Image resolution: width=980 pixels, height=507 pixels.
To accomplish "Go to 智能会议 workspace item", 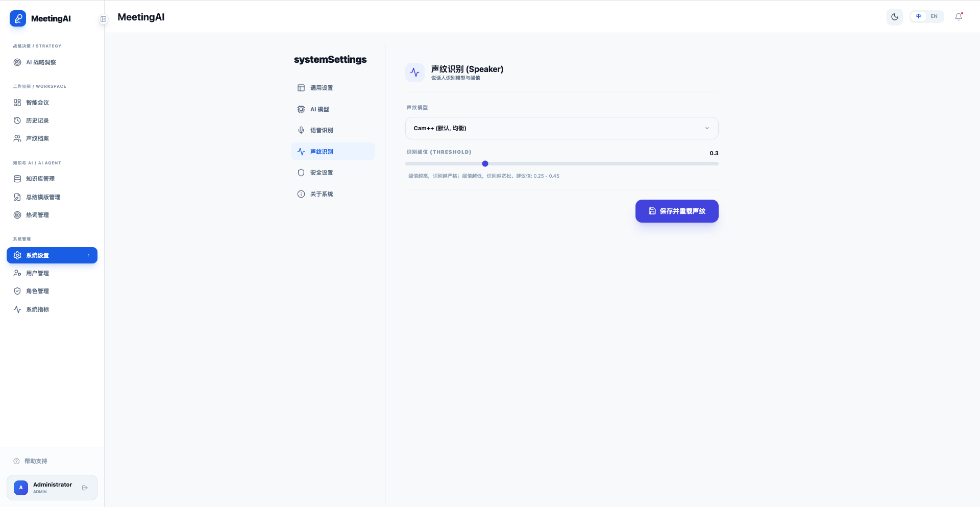I will (37, 103).
